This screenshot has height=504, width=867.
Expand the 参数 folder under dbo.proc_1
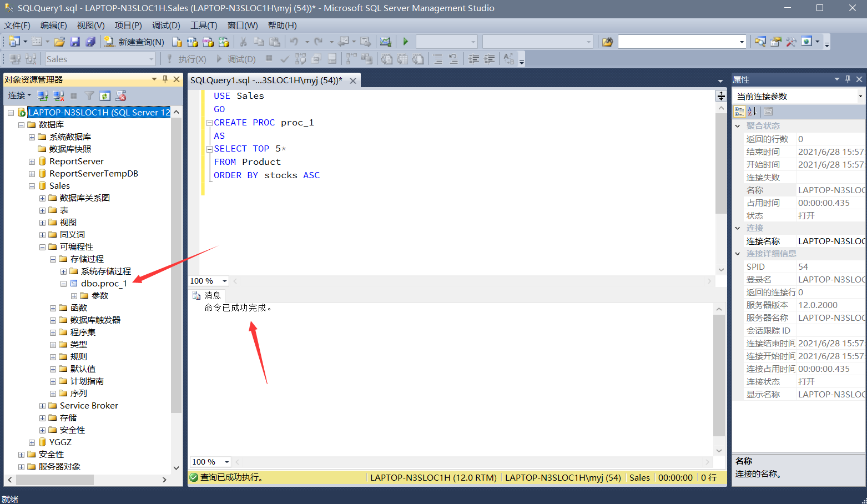pos(74,296)
